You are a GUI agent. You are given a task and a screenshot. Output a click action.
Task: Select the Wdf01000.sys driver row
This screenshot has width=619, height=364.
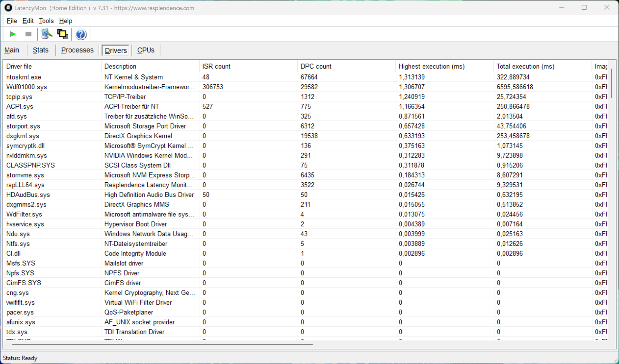pos(26,87)
